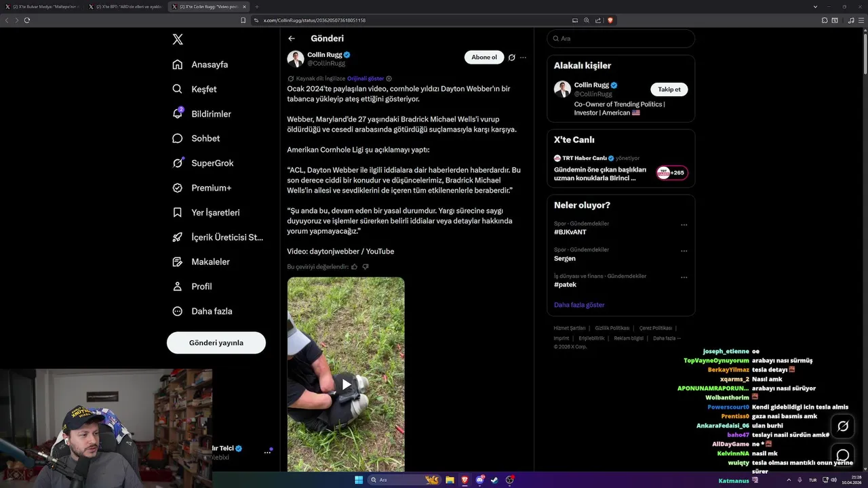
Task: Open Yer İşaretleri bookmarks
Action: click(206, 212)
